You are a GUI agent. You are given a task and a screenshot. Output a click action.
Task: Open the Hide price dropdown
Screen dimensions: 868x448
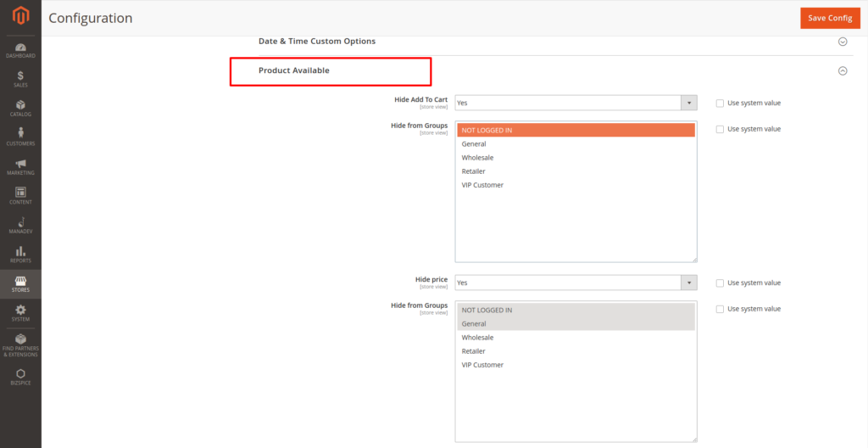pyautogui.click(x=576, y=283)
